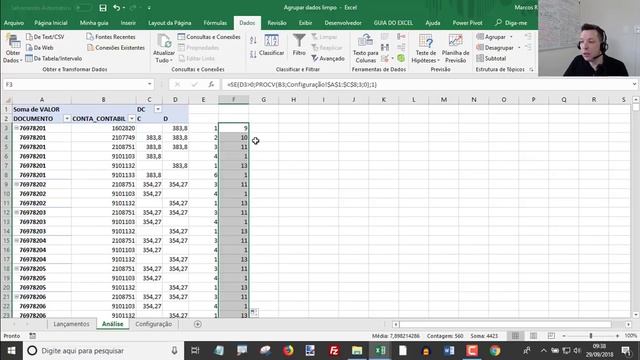Click the sort descending Z-A icon
Viewport: 640px width, 360px height.
(x=253, y=54)
